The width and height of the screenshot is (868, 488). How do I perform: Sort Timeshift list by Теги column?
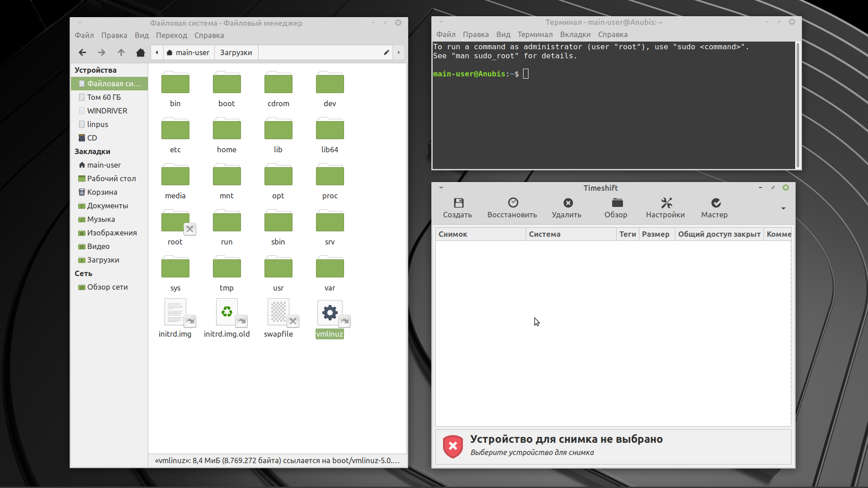627,234
